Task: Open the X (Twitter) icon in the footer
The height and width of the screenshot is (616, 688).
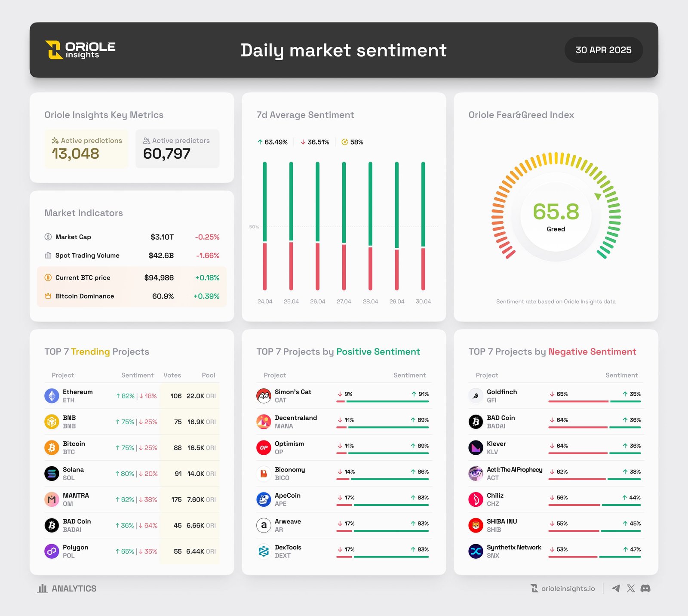Action: click(x=631, y=588)
